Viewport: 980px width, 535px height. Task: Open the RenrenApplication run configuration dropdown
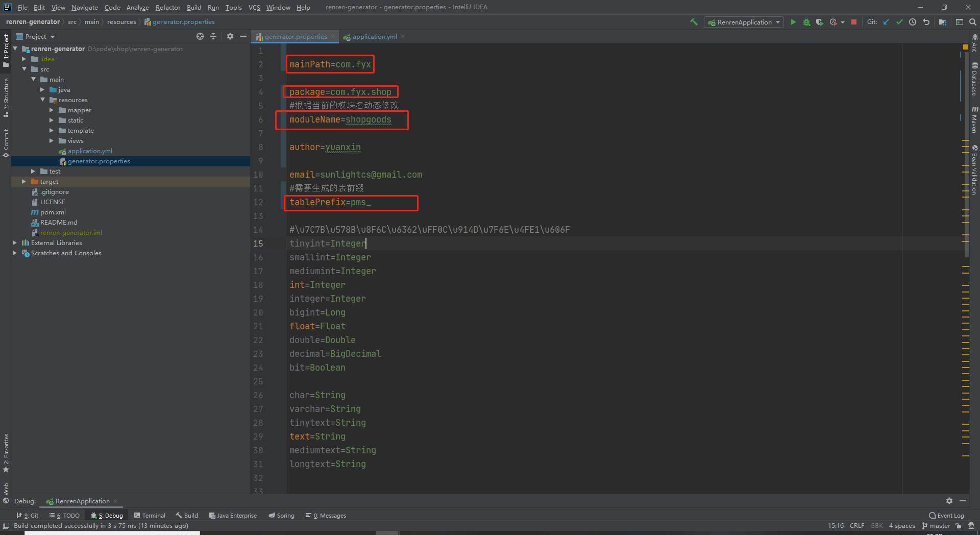[x=744, y=22]
